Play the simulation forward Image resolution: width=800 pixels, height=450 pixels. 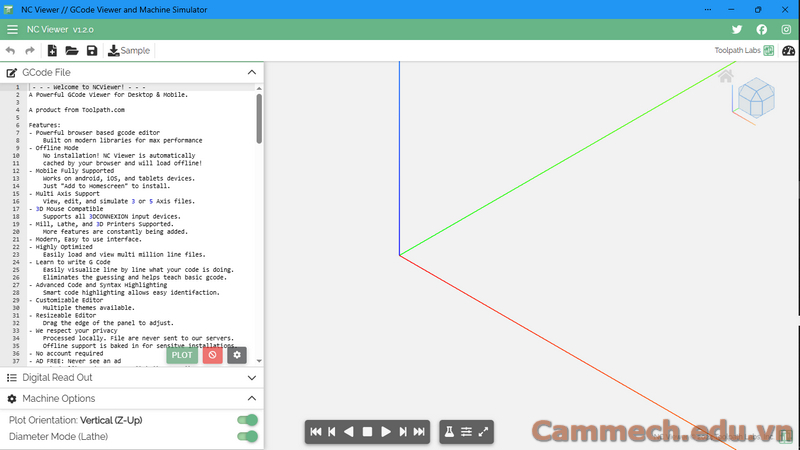click(x=386, y=432)
